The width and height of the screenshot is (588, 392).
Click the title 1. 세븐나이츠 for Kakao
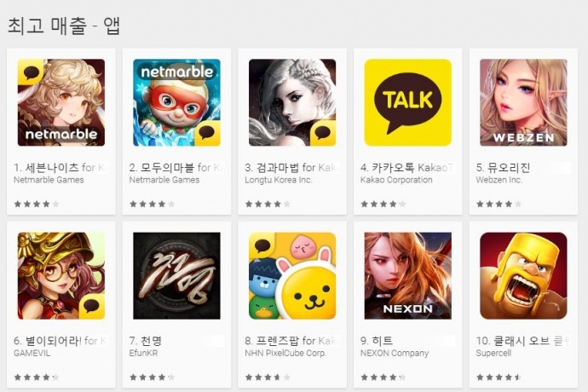pos(61,168)
